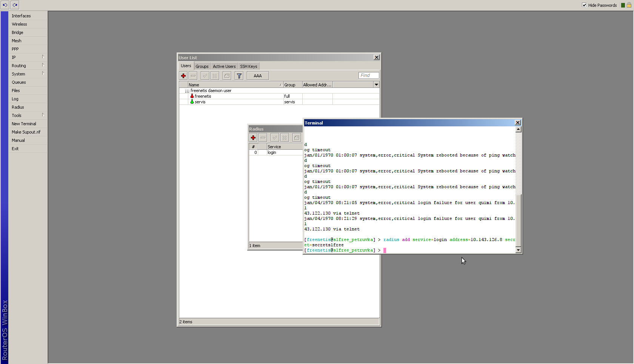The width and height of the screenshot is (634, 364).
Task: Click the Find search field
Action: click(x=368, y=75)
